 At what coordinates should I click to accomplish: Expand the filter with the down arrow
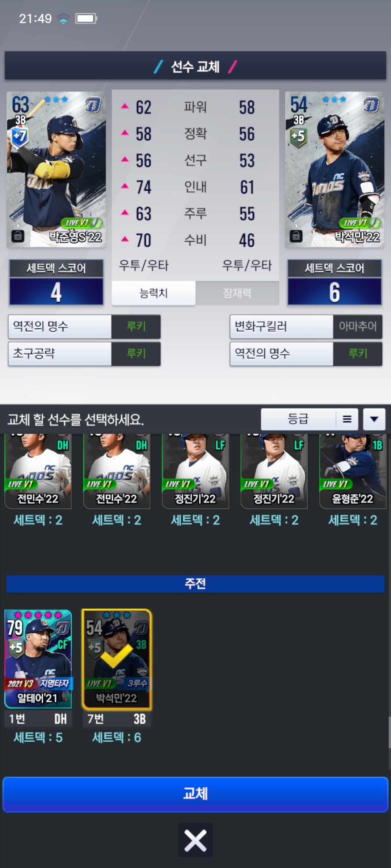click(x=374, y=419)
